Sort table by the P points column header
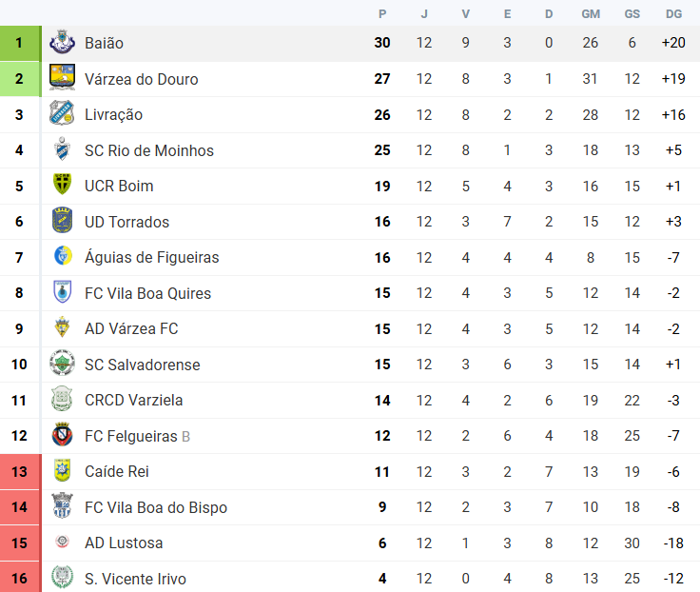The height and width of the screenshot is (592, 700). coord(382,14)
